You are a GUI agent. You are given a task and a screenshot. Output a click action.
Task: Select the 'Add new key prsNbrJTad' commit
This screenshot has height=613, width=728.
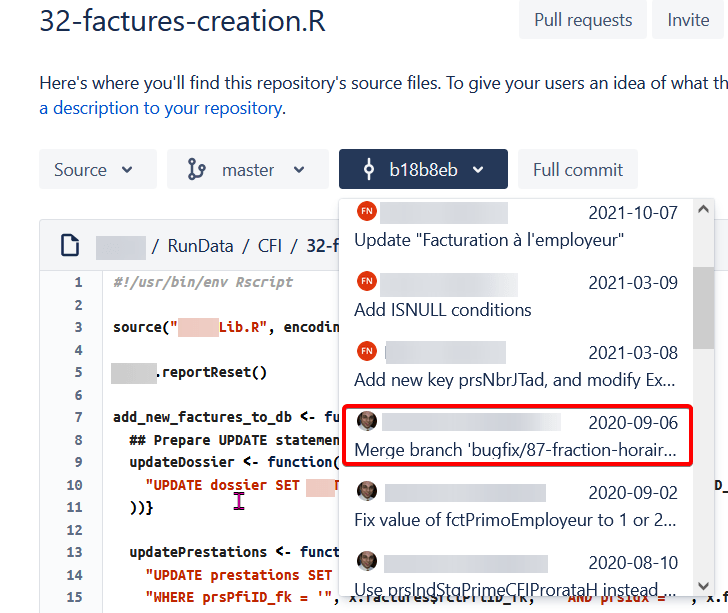516,366
